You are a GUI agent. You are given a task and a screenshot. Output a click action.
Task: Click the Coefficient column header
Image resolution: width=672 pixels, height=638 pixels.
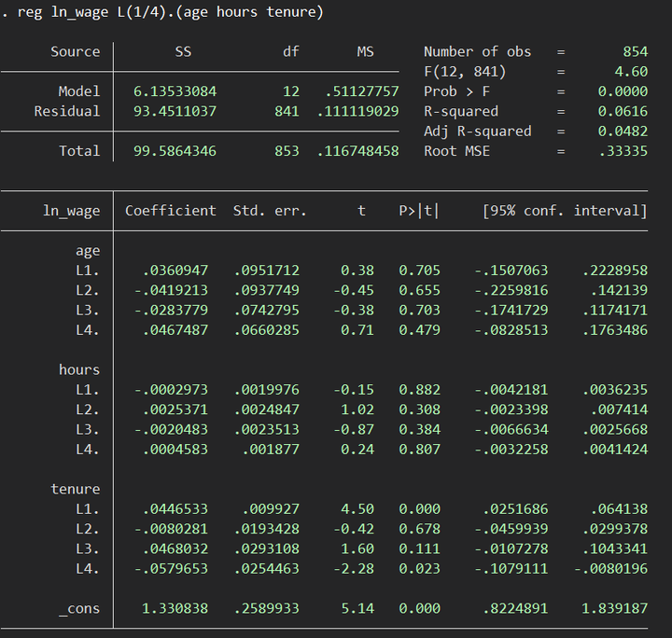coord(171,211)
